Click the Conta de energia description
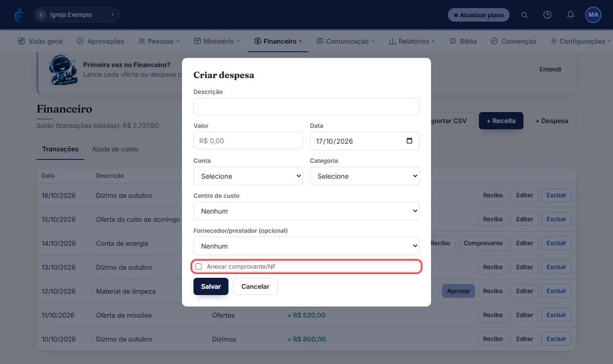 [122, 243]
